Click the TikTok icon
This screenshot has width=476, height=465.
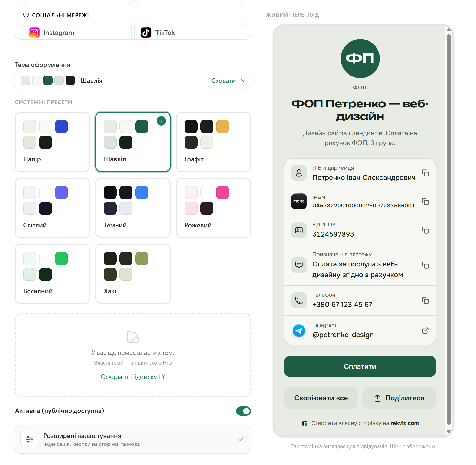click(x=146, y=33)
